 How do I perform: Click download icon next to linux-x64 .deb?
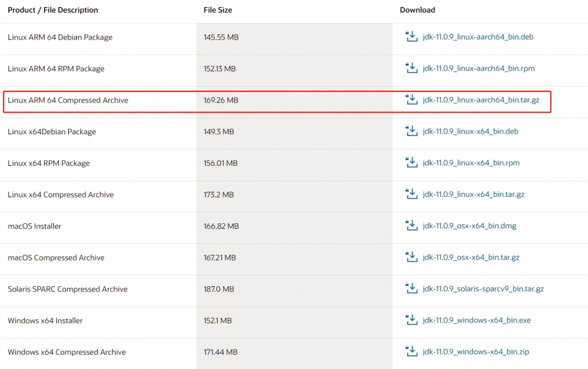pos(411,132)
